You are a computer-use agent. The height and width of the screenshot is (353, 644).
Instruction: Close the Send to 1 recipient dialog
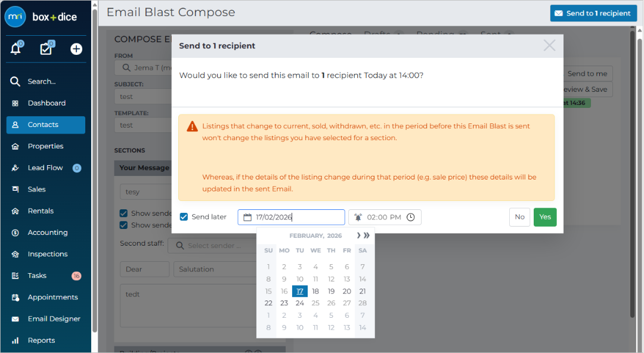(x=549, y=45)
